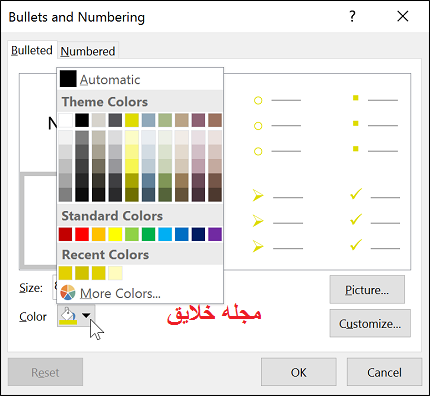Click the More Colors color wheel icon
The height and width of the screenshot is (396, 430).
[x=68, y=293]
